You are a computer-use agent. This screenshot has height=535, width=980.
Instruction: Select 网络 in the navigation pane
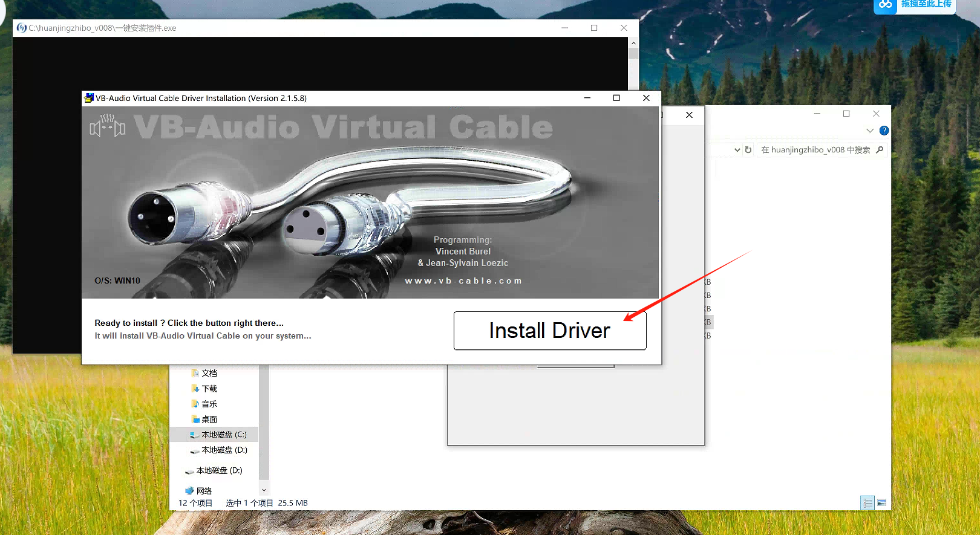(x=204, y=491)
